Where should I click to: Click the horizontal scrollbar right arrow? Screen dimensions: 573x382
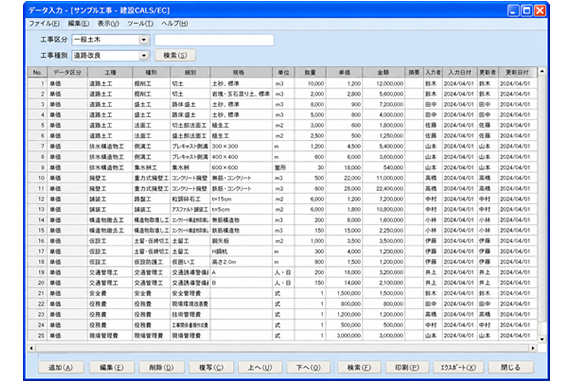pos(533,348)
